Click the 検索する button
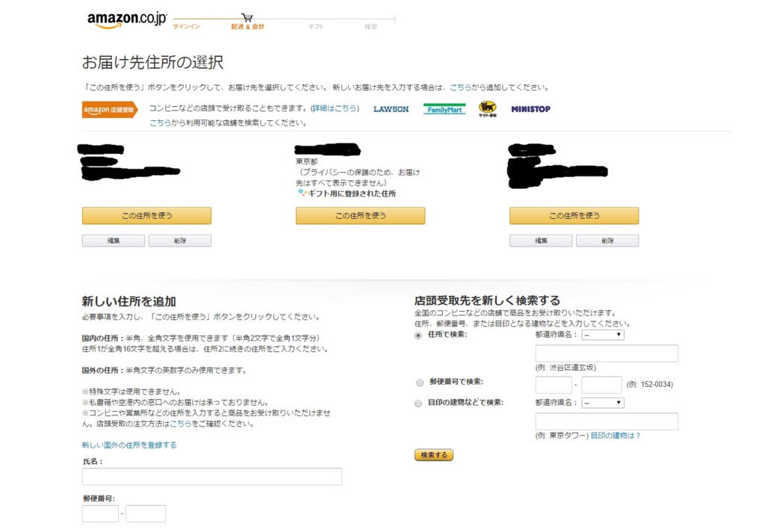Viewport: 765px width, 532px height. tap(434, 455)
